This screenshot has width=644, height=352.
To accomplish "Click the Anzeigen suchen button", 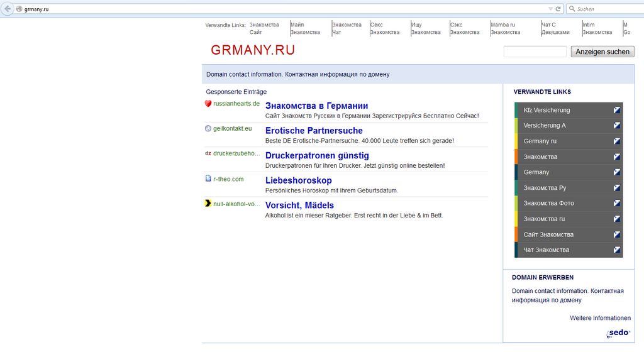I will 602,52.
